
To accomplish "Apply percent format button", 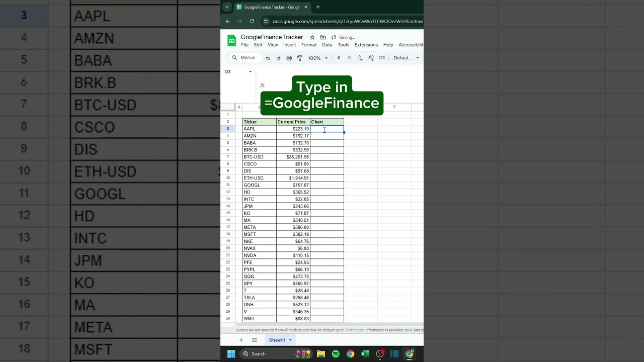I will [349, 58].
